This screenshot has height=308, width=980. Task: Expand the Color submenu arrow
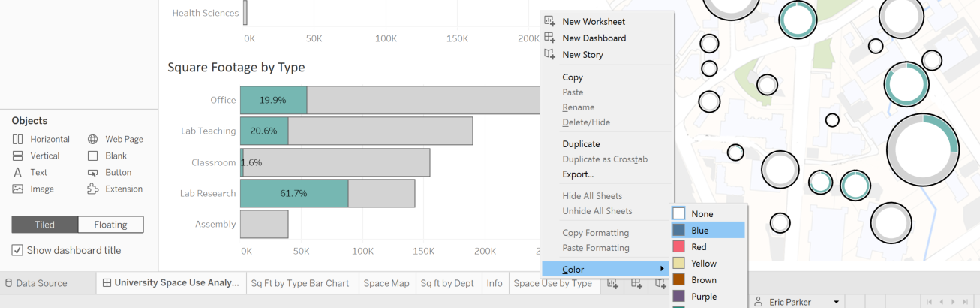tap(662, 269)
